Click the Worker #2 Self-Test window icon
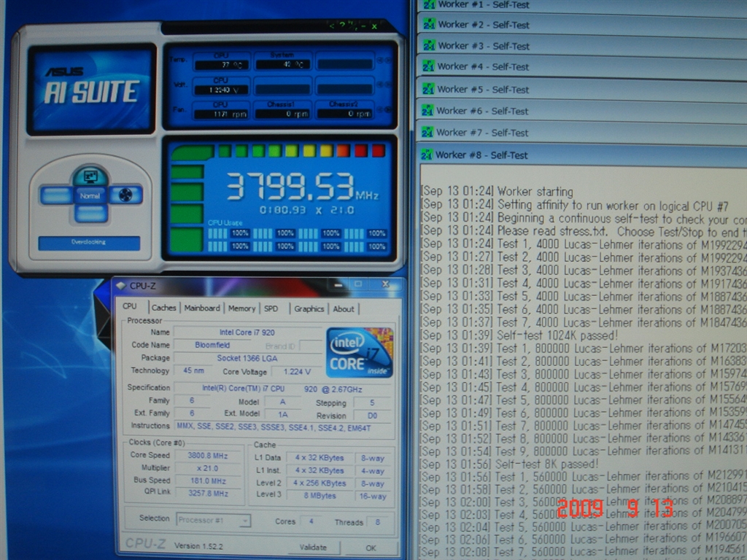The image size is (747, 560). click(429, 24)
